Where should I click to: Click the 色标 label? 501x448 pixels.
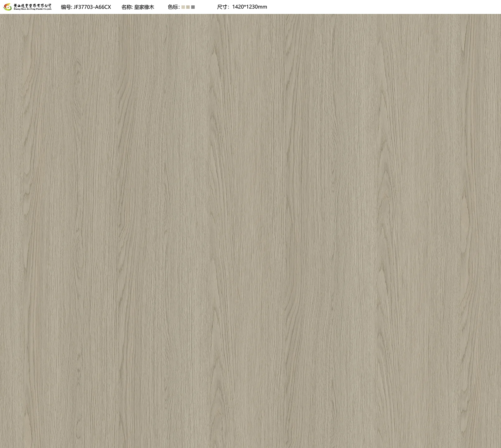click(173, 7)
